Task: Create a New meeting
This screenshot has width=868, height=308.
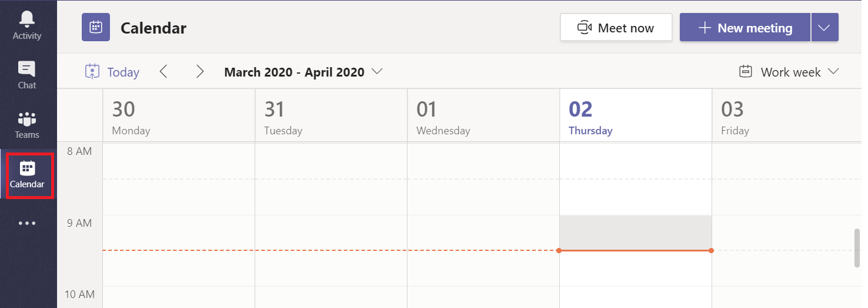Action: click(x=745, y=28)
